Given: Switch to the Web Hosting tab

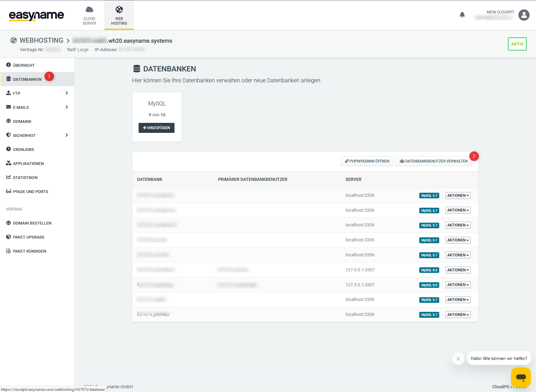Looking at the screenshot, I should coord(119,15).
